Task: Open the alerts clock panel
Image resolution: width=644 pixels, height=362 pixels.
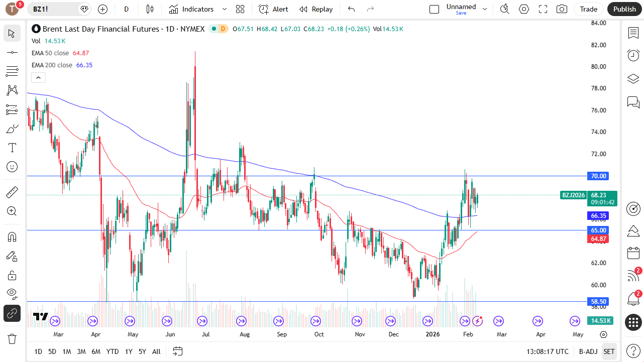Action: point(633,55)
